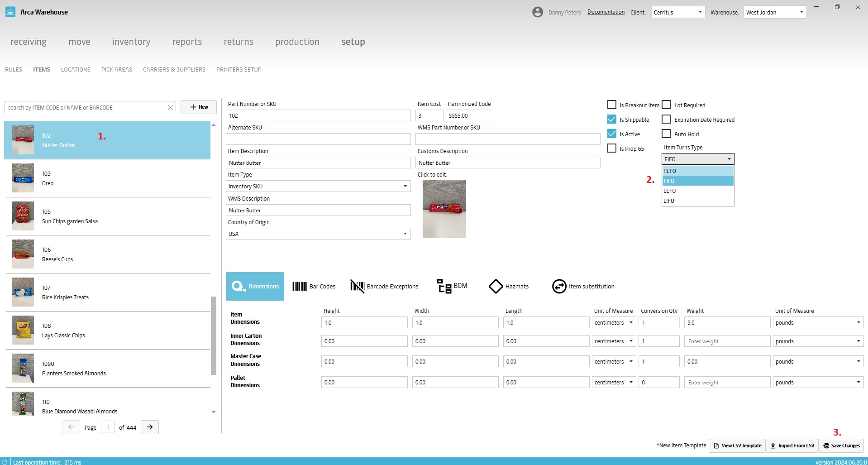868x465 pixels.
Task: Open the Warehouse dropdown showing West Jordan
Action: [x=775, y=12]
